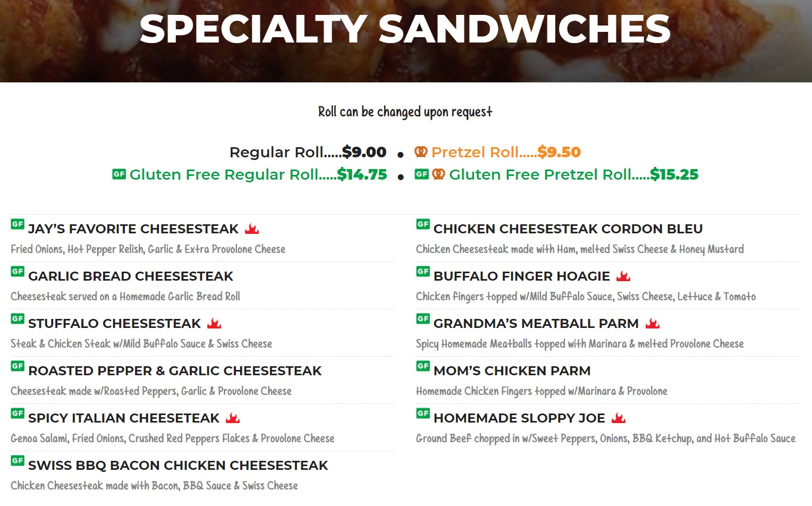Click the 'Roll can be changed upon request' note
The image size is (812, 506).
[x=405, y=112]
